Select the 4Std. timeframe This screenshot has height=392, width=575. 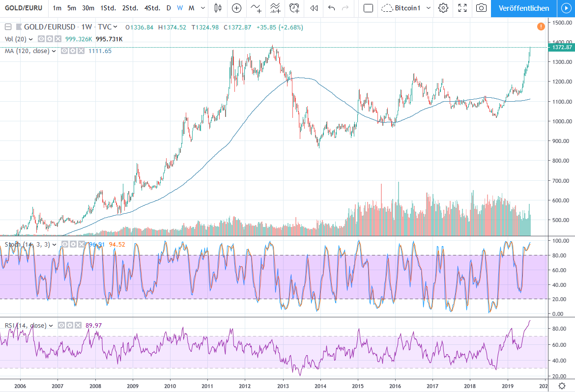(x=152, y=8)
